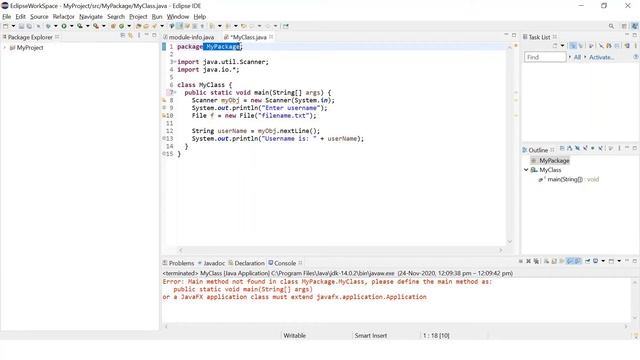This screenshot has height=360, width=640.
Task: Click the Quick Access search magnifier icon
Action: (x=611, y=26)
